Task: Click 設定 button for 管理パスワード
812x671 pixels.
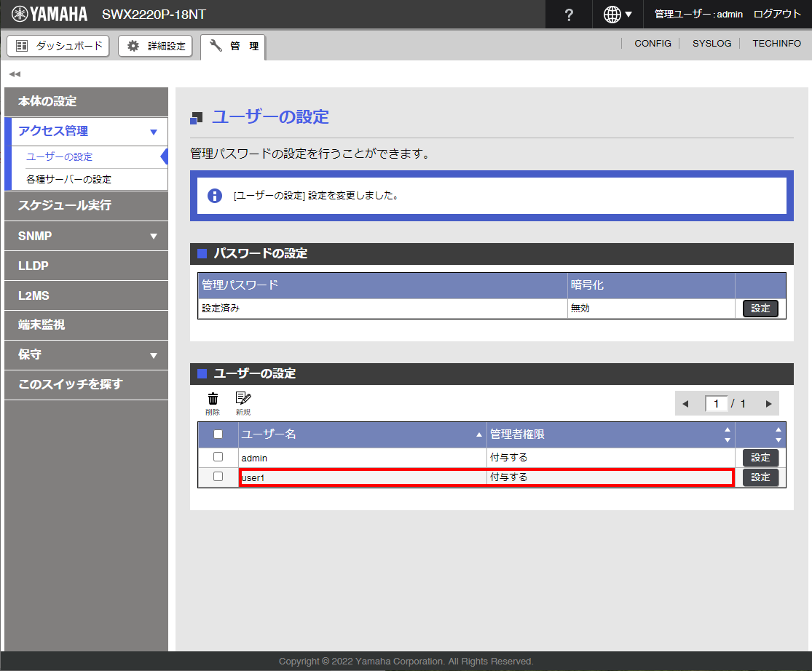Action: [x=760, y=309]
